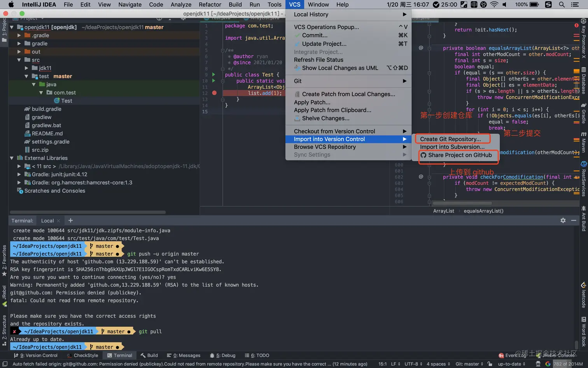Open the 6: TODO tool window

pos(257,356)
